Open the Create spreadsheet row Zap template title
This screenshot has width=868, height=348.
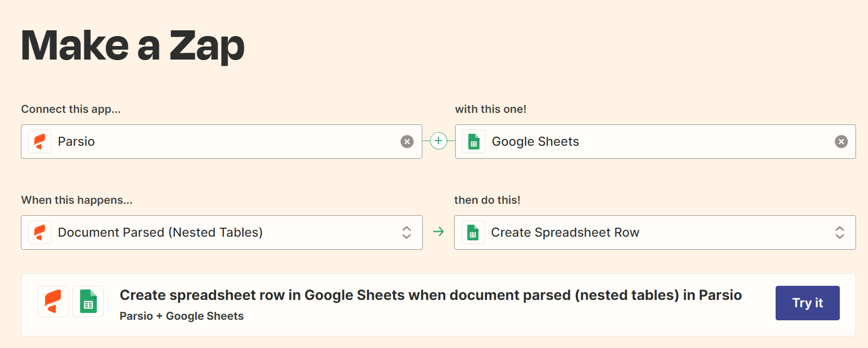[431, 295]
